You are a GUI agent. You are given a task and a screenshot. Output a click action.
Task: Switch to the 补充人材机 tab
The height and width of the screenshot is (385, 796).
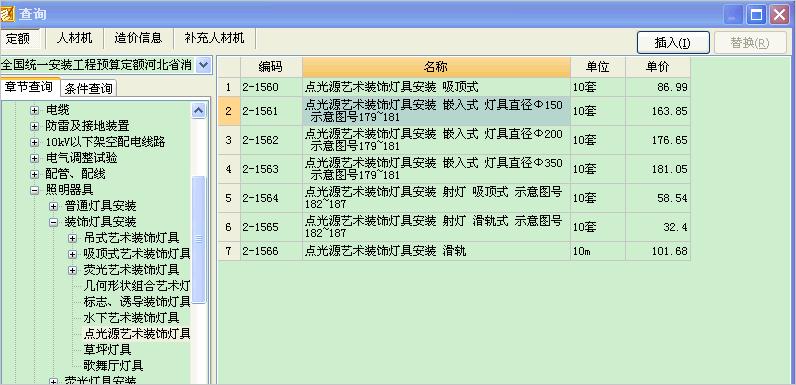point(214,38)
